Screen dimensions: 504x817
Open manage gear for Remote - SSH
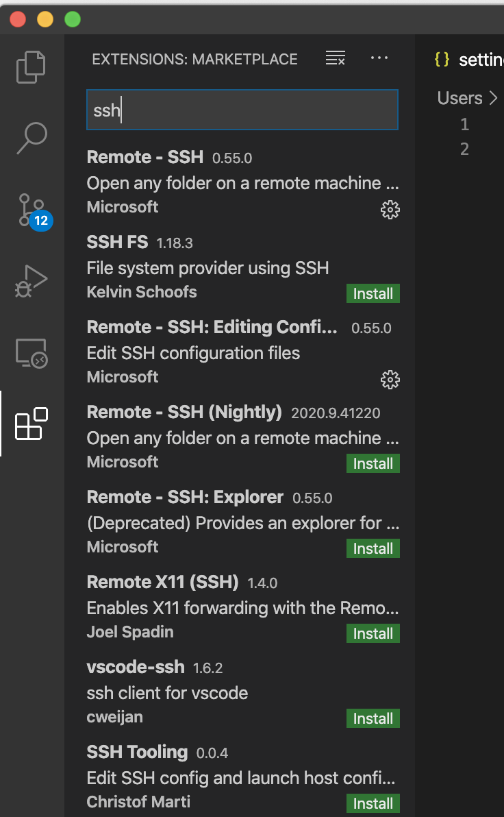click(x=390, y=210)
